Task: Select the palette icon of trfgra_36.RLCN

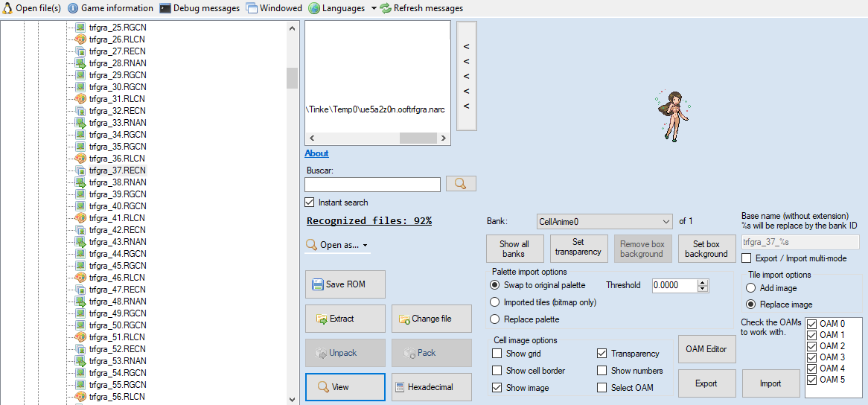Action: tap(80, 159)
